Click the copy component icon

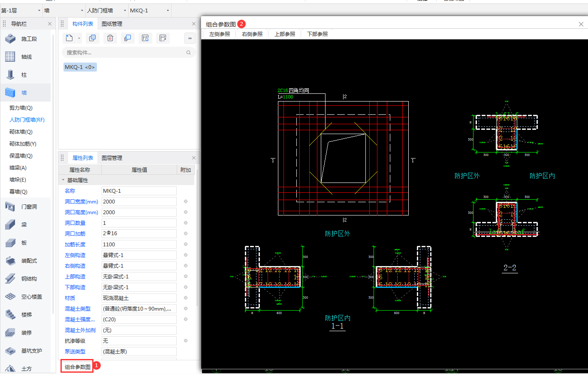point(92,38)
